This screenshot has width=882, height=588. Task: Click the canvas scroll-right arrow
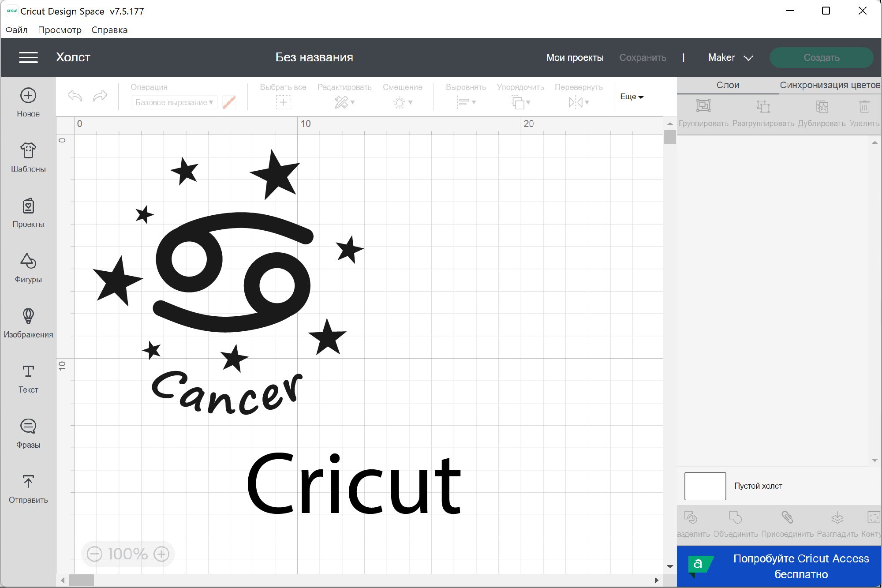pyautogui.click(x=657, y=581)
